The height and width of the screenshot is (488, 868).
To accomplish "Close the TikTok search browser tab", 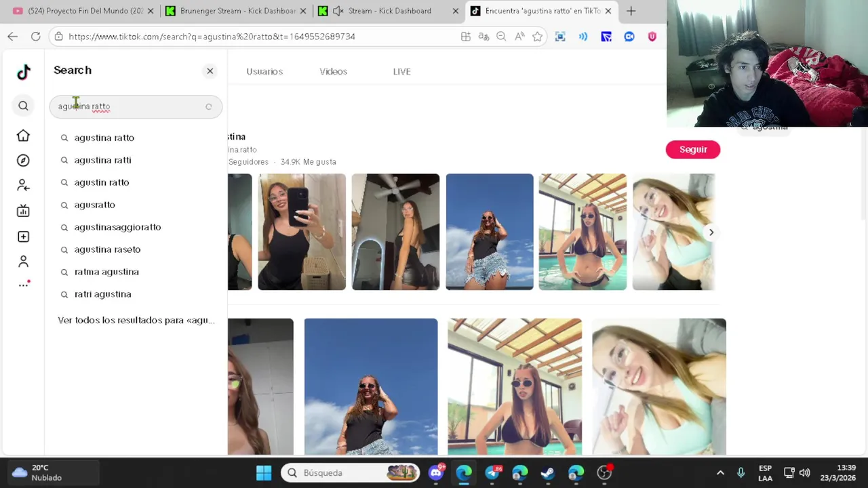I will (608, 11).
